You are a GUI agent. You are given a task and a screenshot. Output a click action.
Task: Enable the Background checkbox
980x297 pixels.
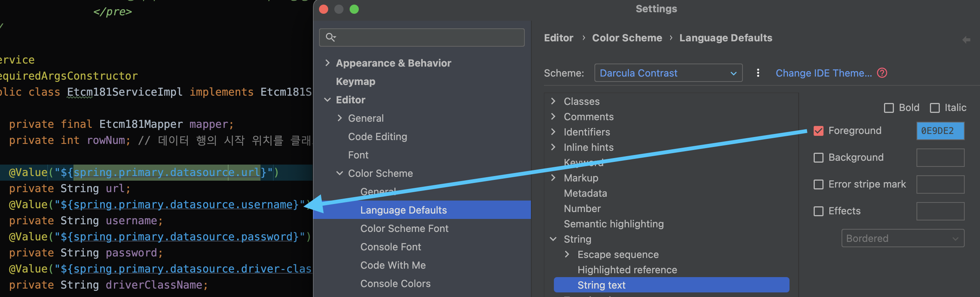[x=819, y=158]
